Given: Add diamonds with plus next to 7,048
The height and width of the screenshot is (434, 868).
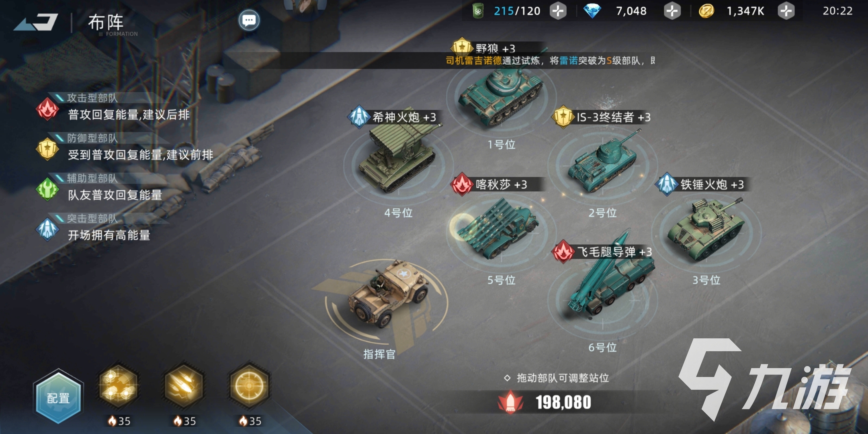Looking at the screenshot, I should (672, 11).
